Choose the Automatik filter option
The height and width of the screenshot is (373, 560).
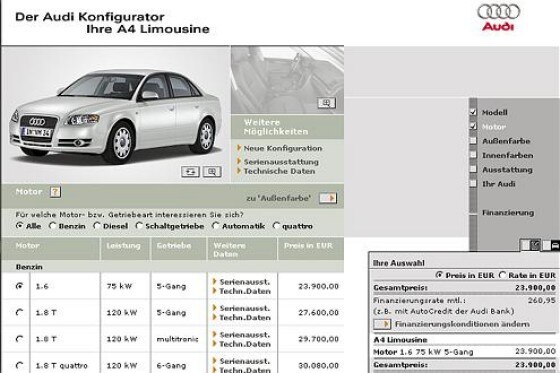coord(215,226)
